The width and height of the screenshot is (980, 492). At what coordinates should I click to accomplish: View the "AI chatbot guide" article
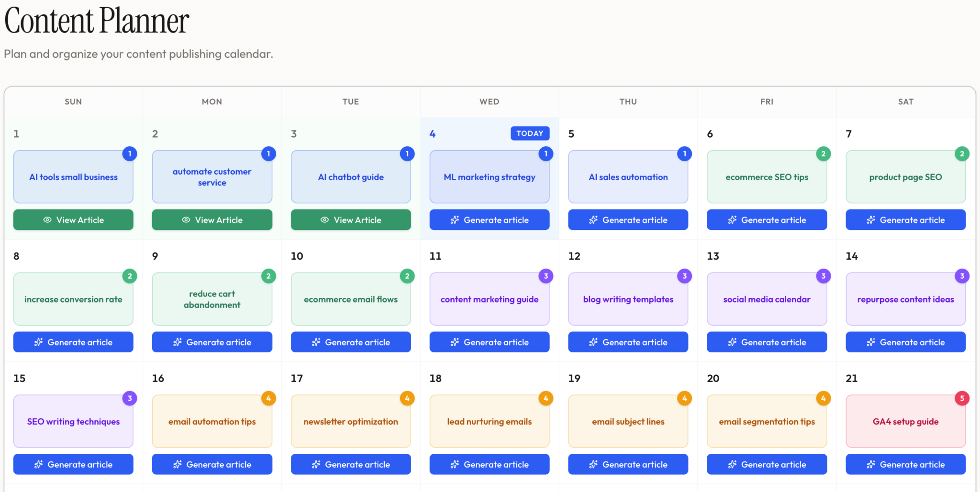click(351, 220)
